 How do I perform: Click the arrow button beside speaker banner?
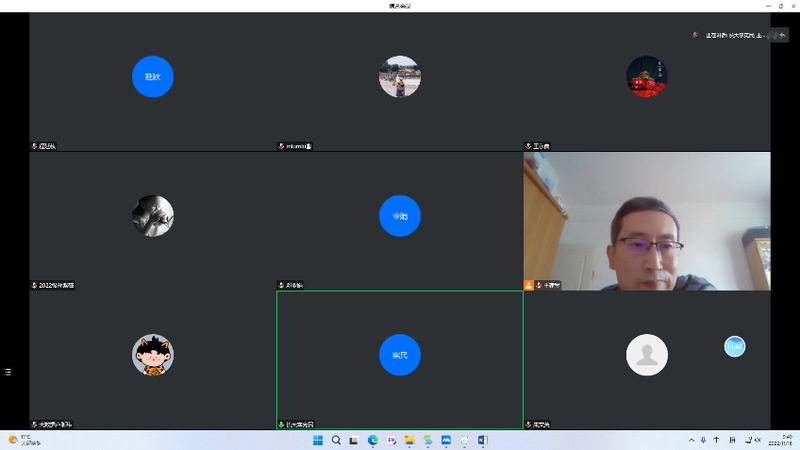pyautogui.click(x=780, y=35)
